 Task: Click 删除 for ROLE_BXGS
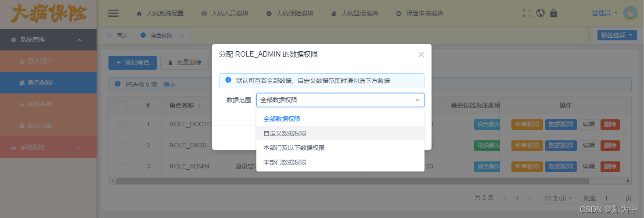[x=610, y=145]
